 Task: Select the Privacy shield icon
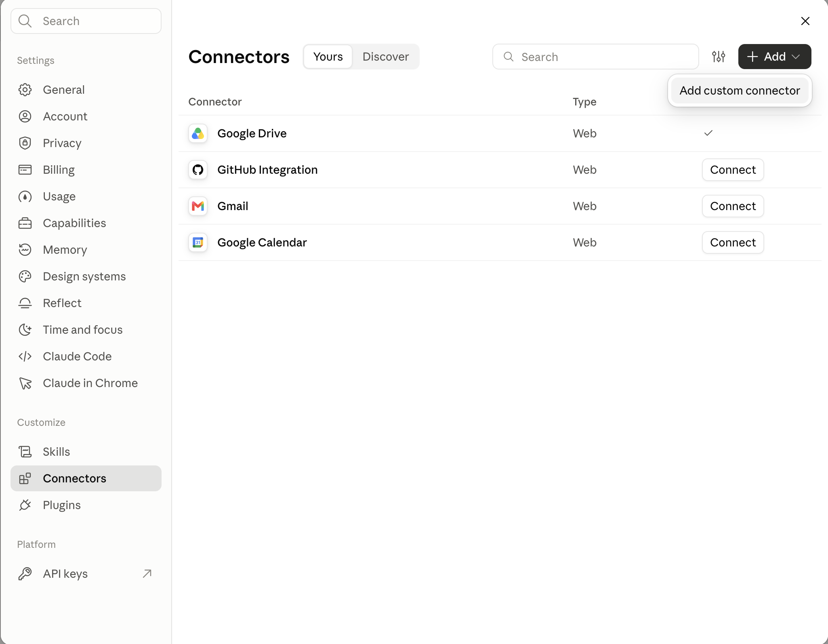[x=25, y=143]
